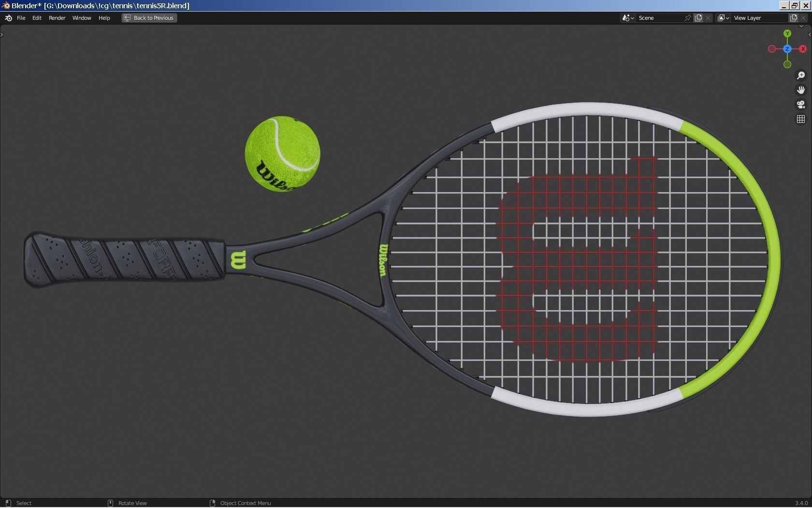Expand the left toolbar arrow

(x=2, y=34)
